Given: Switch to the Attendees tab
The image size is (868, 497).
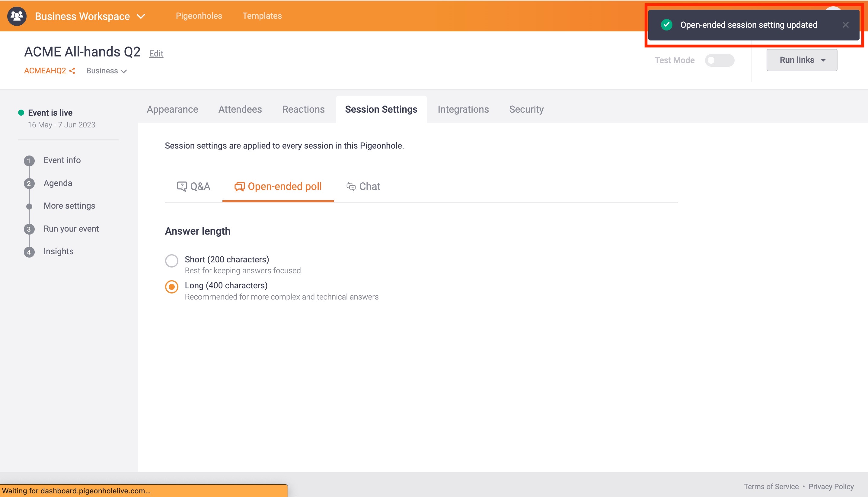Looking at the screenshot, I should [x=240, y=109].
